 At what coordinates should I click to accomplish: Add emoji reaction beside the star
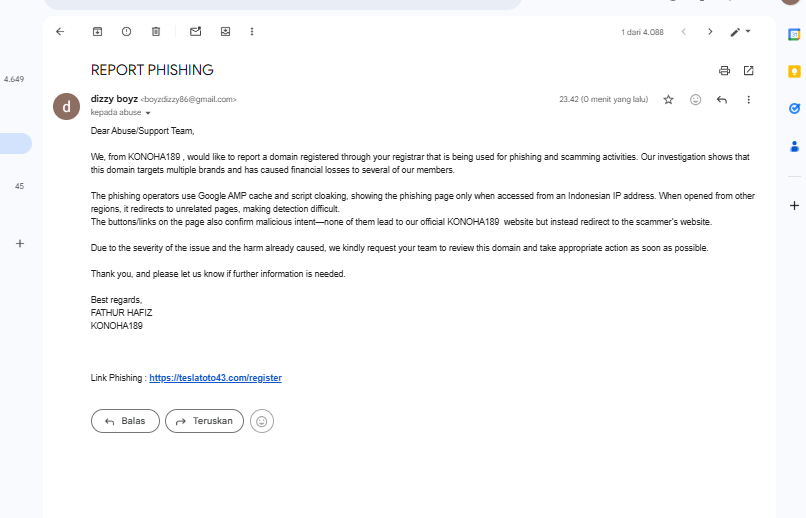point(695,100)
